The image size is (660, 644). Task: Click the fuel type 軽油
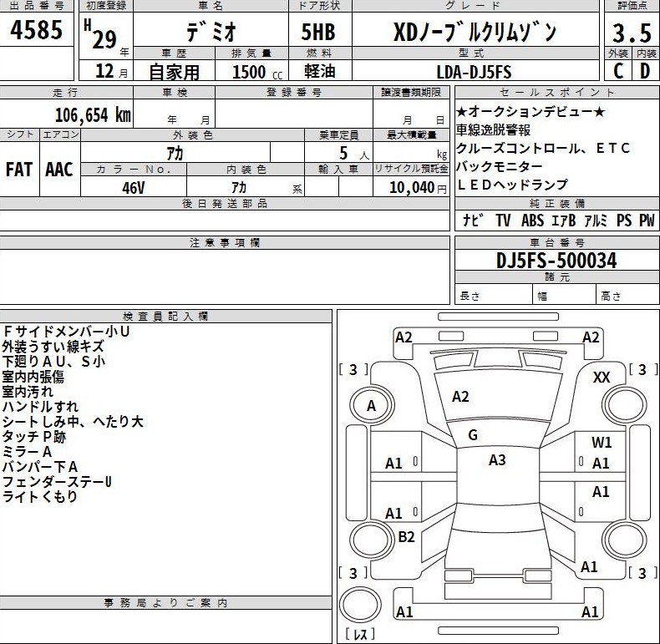pyautogui.click(x=320, y=71)
